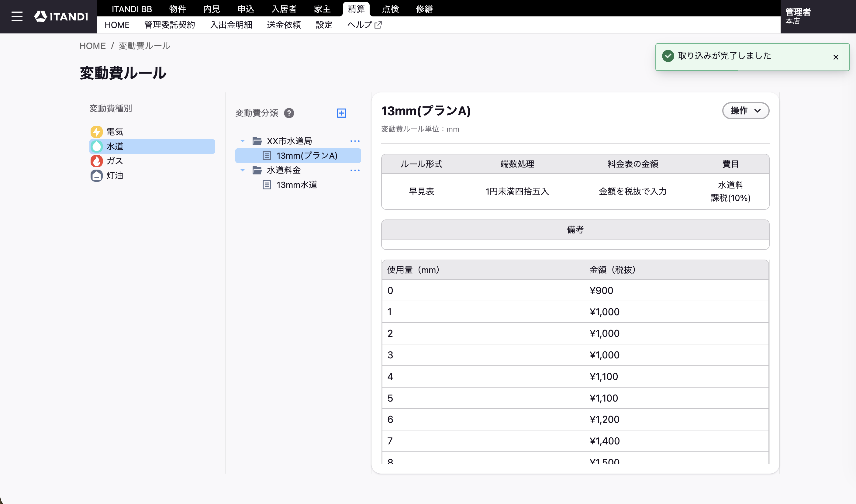
Task: Click the 金額を税抜で入力 value
Action: [x=633, y=192]
